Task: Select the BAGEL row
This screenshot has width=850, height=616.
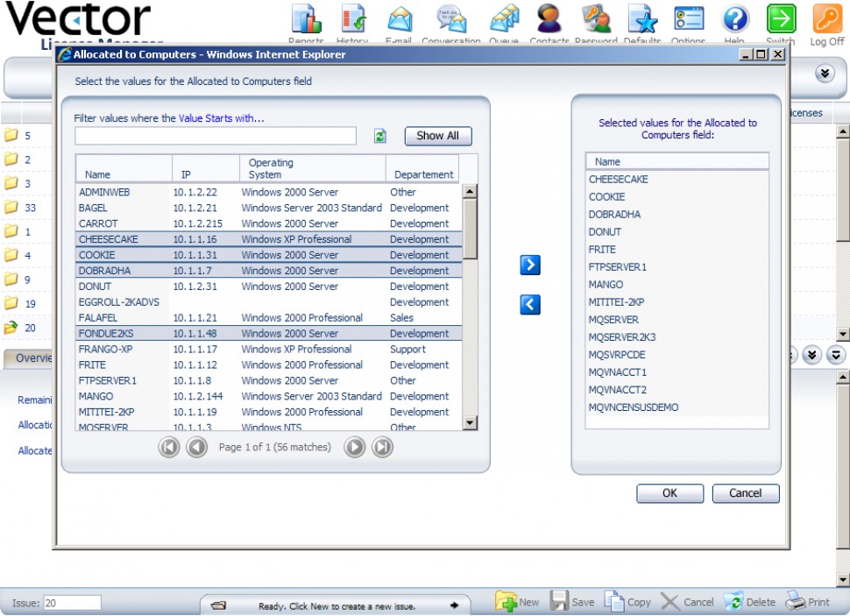Action: [x=269, y=208]
